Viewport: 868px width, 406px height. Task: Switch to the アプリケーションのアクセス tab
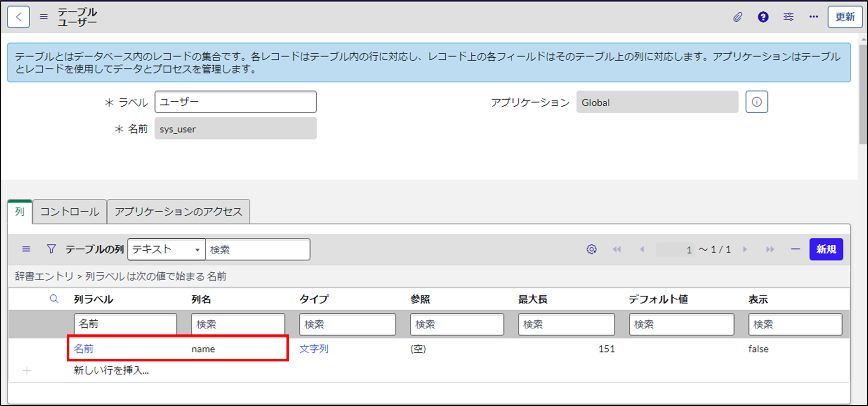click(178, 212)
